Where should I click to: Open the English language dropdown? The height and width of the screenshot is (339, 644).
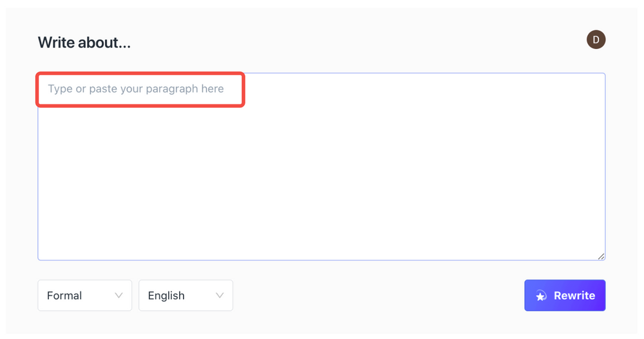185,295
